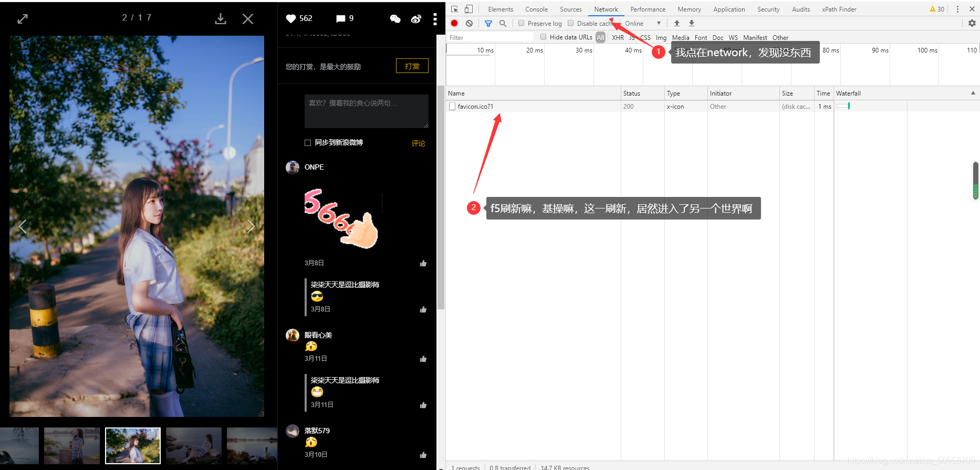The image size is (980, 470).
Task: Click the network Filter input field
Action: point(491,37)
